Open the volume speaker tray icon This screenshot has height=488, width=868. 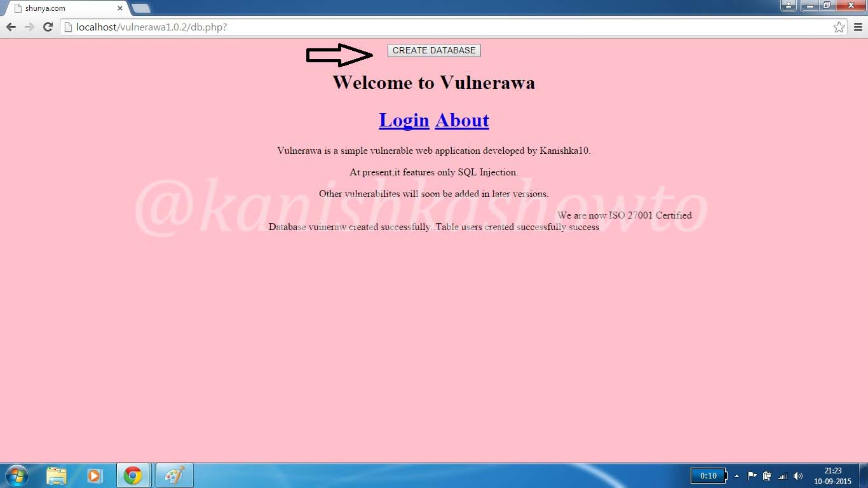pos(798,476)
